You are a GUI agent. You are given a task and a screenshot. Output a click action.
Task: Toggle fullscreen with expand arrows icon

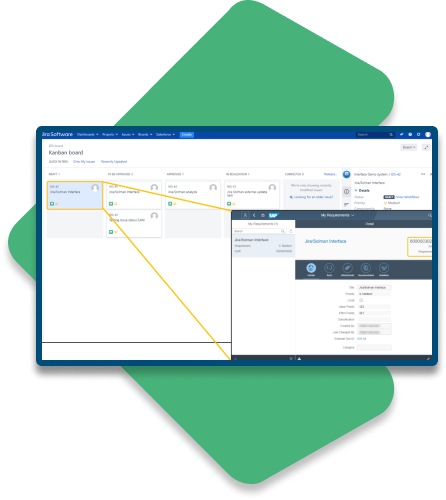click(426, 147)
